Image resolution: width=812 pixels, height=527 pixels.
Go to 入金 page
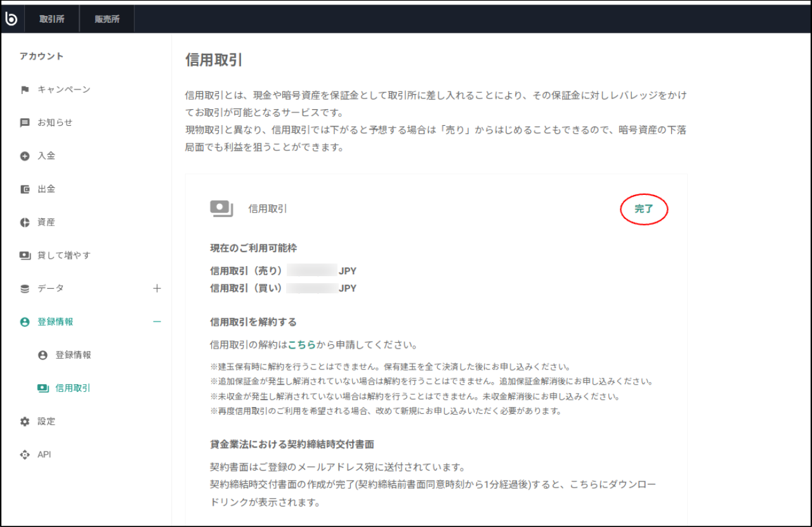pyautogui.click(x=46, y=156)
